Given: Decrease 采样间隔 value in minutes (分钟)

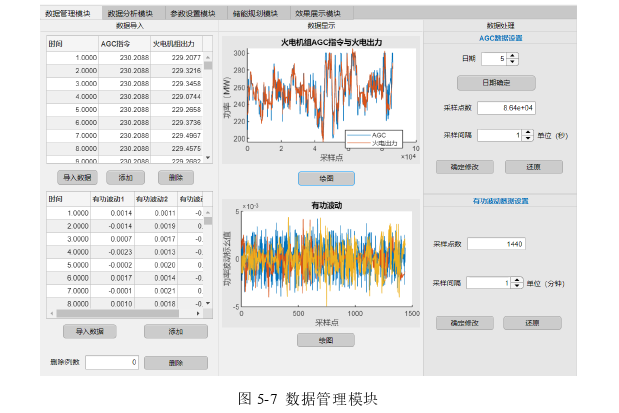Looking at the screenshot, I should pos(517,286).
